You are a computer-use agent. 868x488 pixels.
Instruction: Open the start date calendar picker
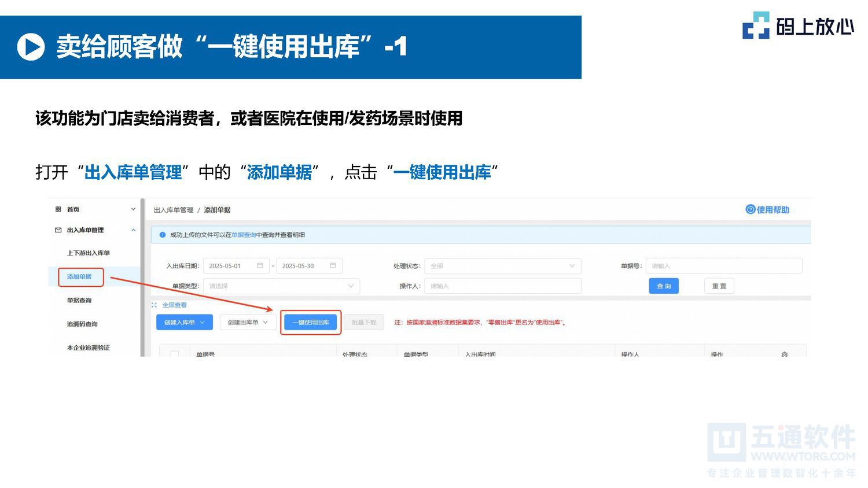click(x=260, y=266)
